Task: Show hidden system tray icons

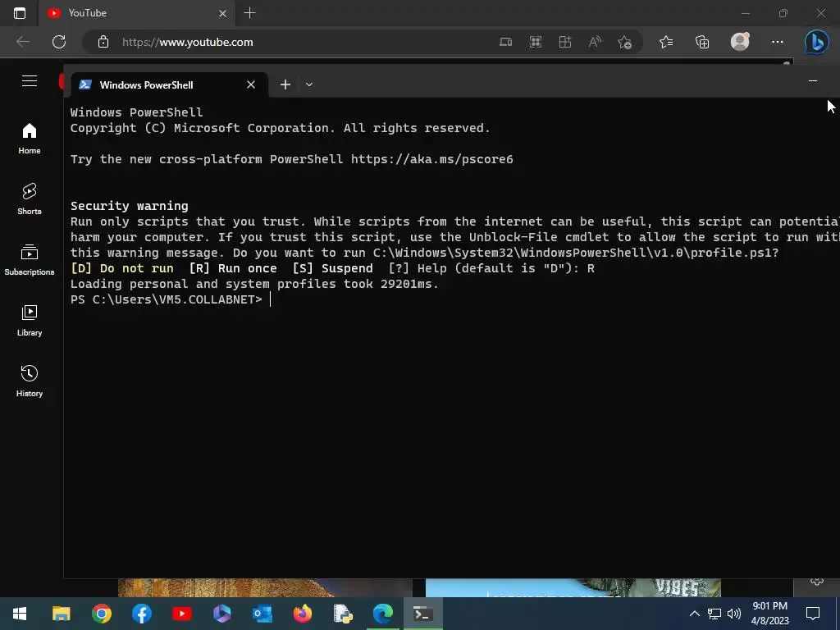Action: [694, 614]
